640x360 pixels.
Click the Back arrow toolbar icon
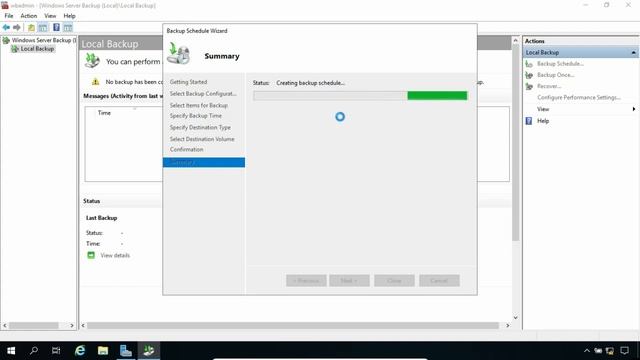tap(6, 27)
